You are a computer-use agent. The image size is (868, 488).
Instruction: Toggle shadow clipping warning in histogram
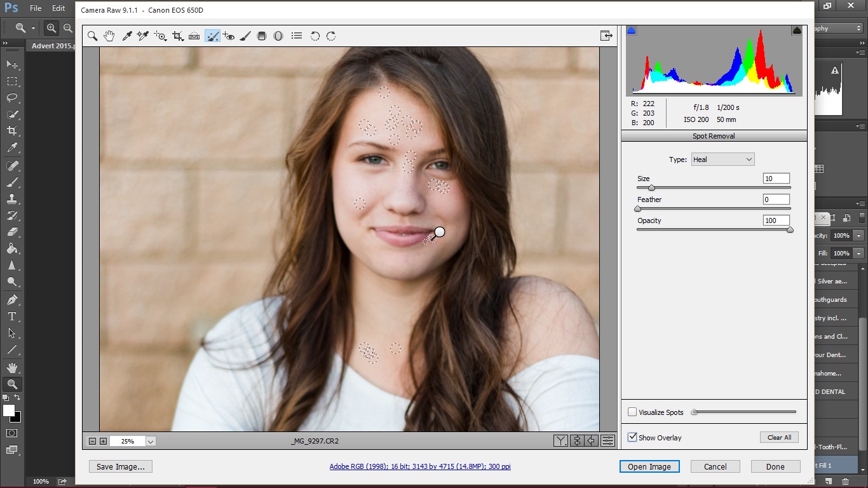632,30
